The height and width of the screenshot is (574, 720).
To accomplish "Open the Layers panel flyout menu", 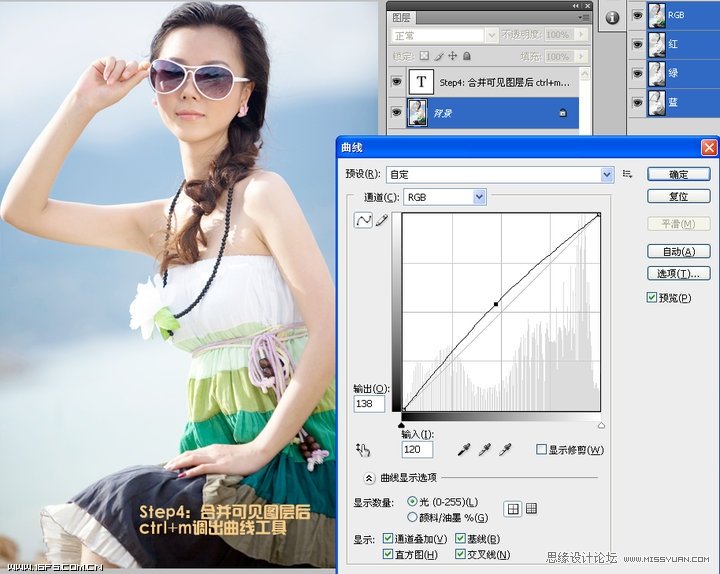I will 584,17.
